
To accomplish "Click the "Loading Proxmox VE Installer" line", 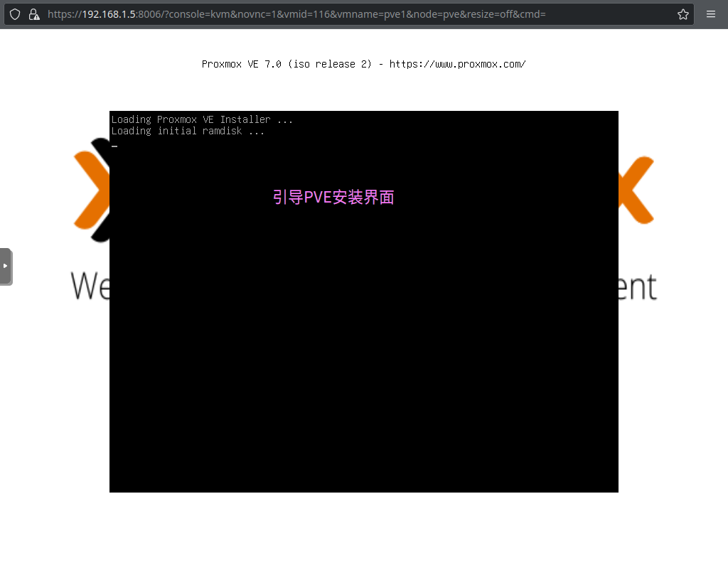I will [x=202, y=119].
